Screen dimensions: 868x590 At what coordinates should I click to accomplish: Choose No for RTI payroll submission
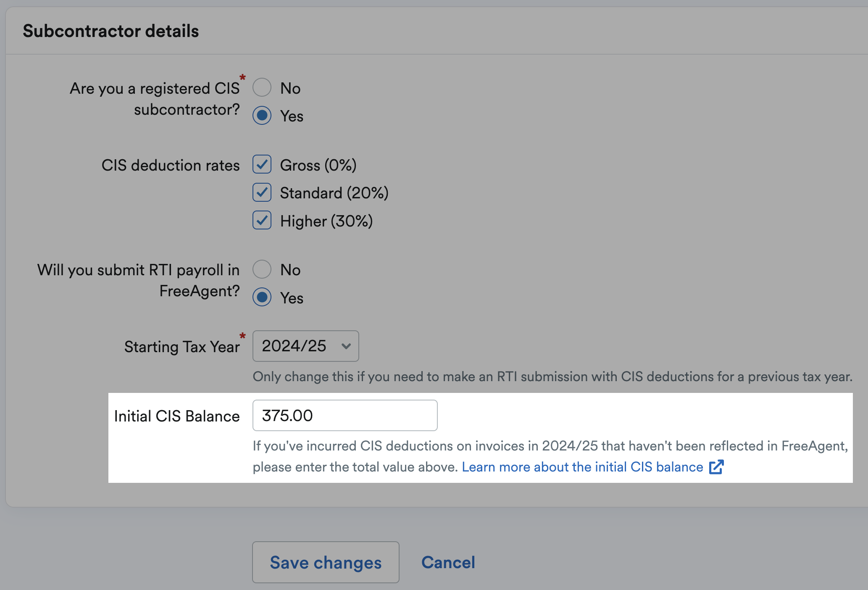click(x=262, y=269)
